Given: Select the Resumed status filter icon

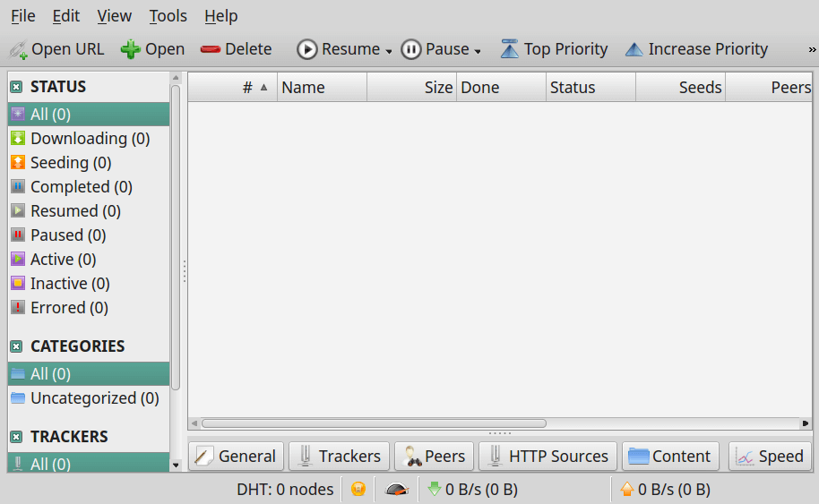Looking at the screenshot, I should [x=18, y=210].
